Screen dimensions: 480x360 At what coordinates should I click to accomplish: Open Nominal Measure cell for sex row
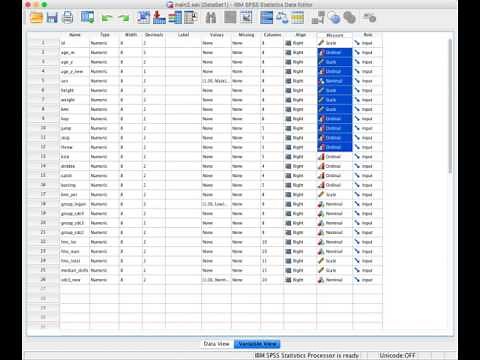click(x=335, y=81)
